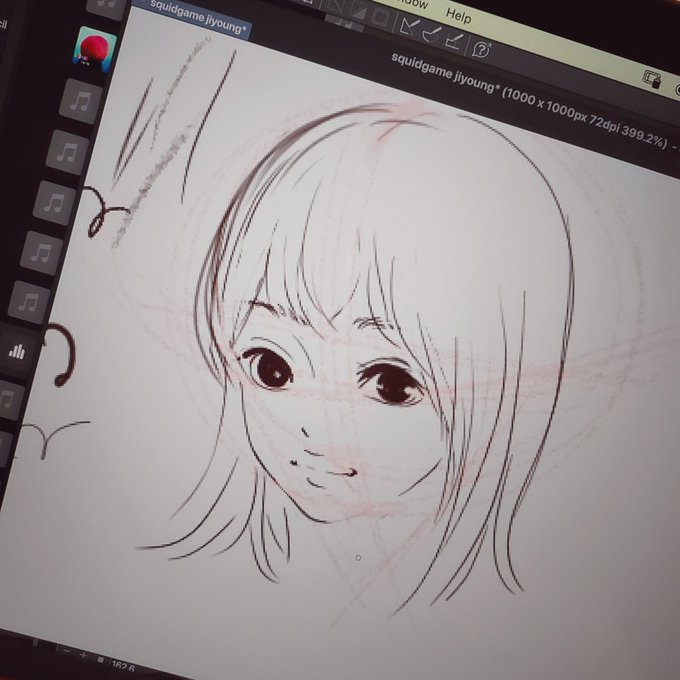Image resolution: width=680 pixels, height=680 pixels.
Task: Select second music note tile below red album art
Action: pos(67,153)
